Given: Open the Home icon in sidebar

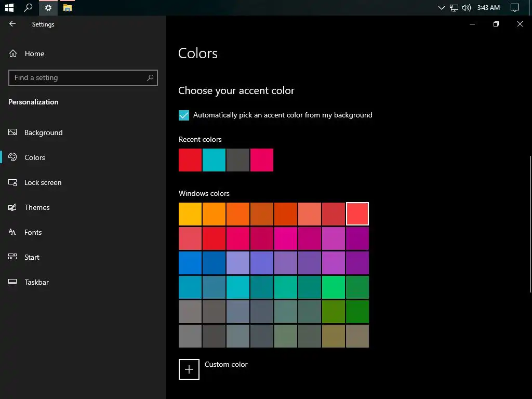Looking at the screenshot, I should pos(13,54).
